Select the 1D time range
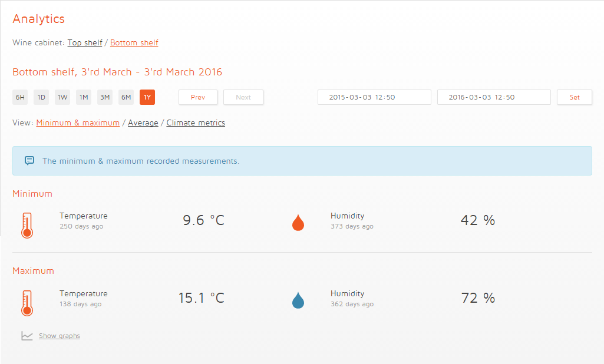The image size is (604, 364). click(41, 97)
